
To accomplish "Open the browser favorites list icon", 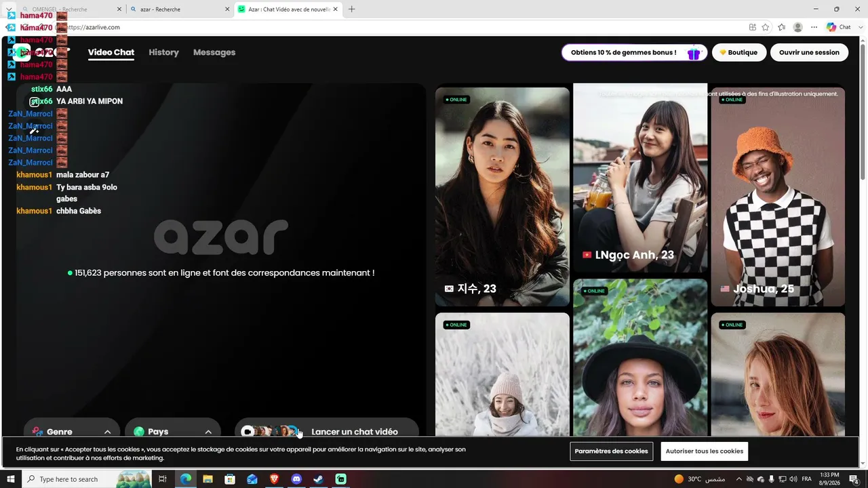I will [781, 27].
